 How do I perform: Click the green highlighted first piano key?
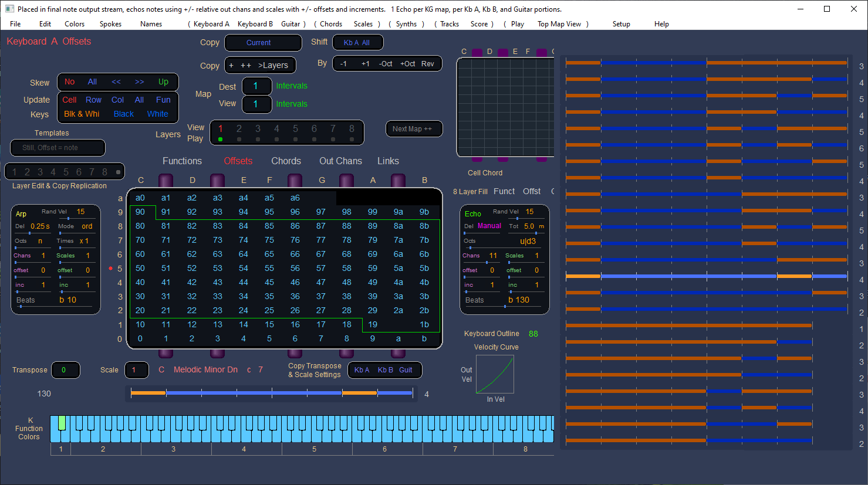coord(62,423)
